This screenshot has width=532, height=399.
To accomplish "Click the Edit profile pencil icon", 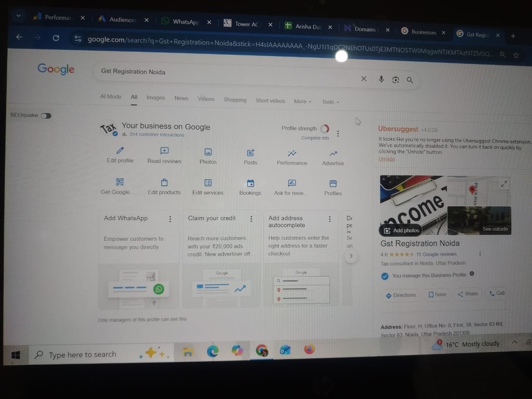I will tap(120, 150).
